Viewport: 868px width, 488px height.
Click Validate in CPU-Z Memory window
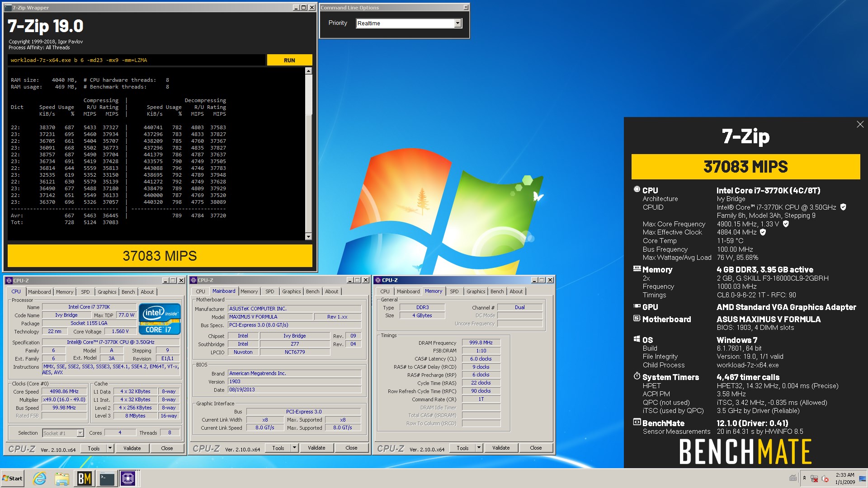click(x=501, y=448)
